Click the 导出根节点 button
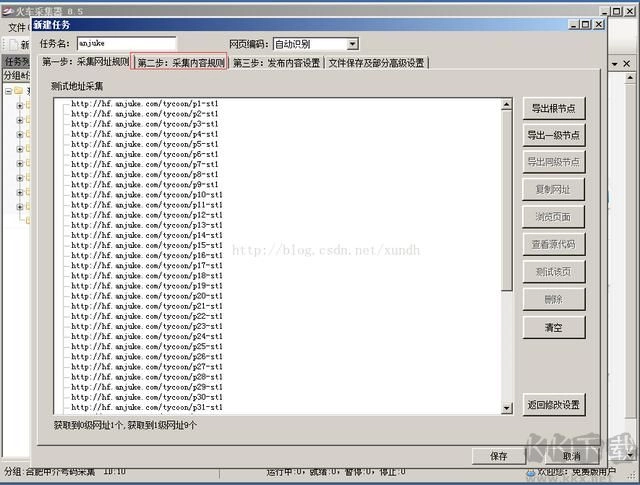 (x=553, y=109)
